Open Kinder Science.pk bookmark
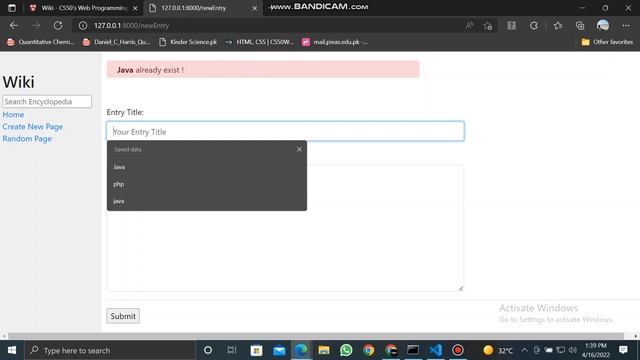Viewport: 640px width, 360px height. pyautogui.click(x=189, y=42)
